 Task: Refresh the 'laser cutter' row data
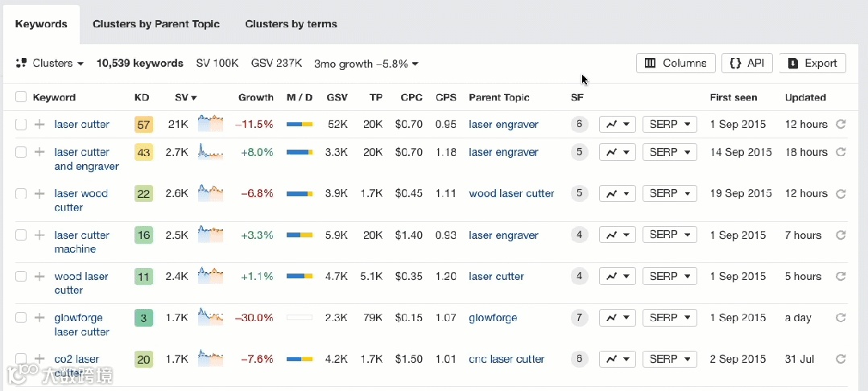coord(841,125)
